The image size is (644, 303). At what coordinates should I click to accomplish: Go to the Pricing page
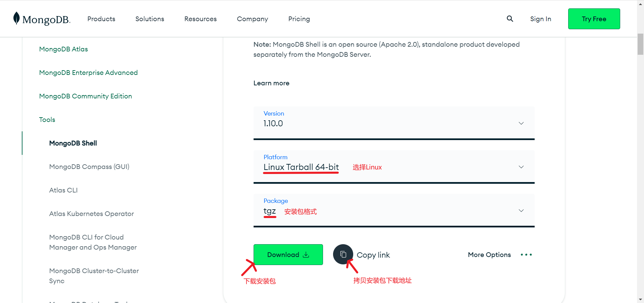(x=299, y=19)
